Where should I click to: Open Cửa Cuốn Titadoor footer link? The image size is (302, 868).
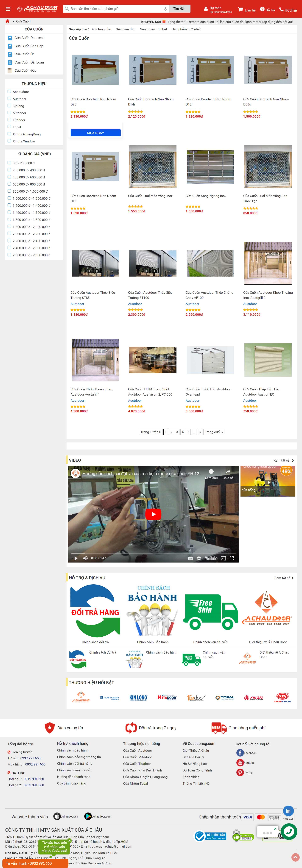click(137, 764)
